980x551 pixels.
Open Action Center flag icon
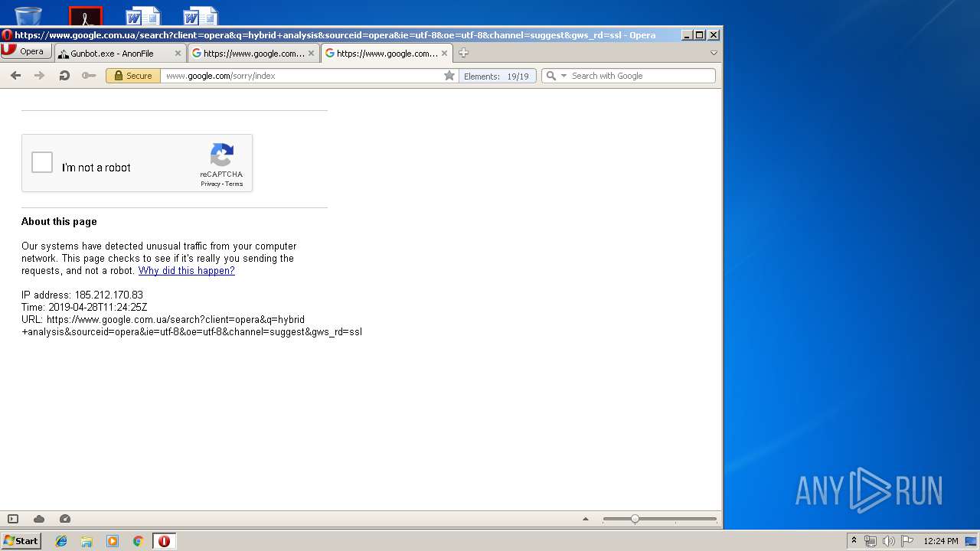pos(907,541)
